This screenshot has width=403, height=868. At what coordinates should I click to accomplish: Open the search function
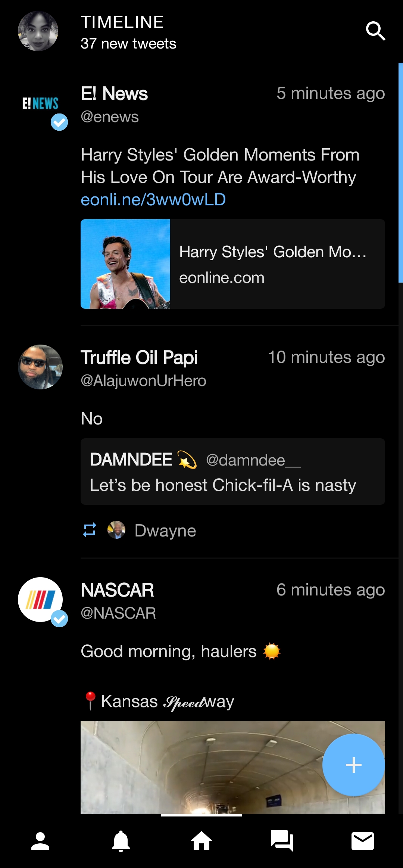[376, 31]
